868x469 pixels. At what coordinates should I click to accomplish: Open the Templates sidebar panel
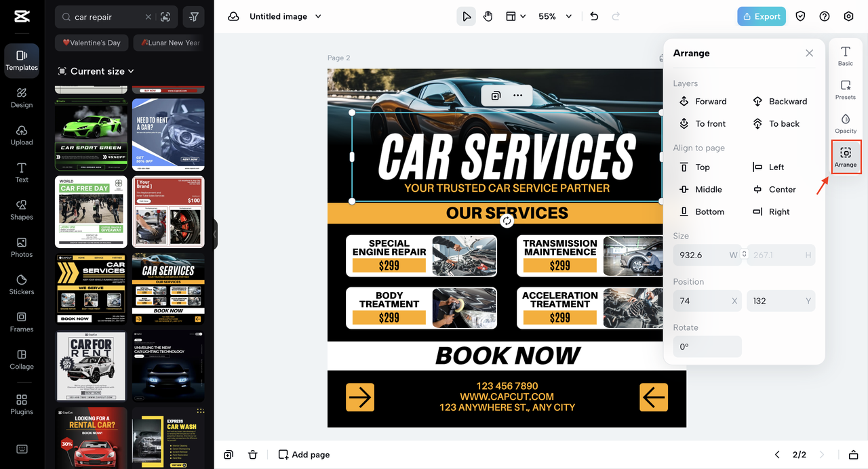coord(22,61)
